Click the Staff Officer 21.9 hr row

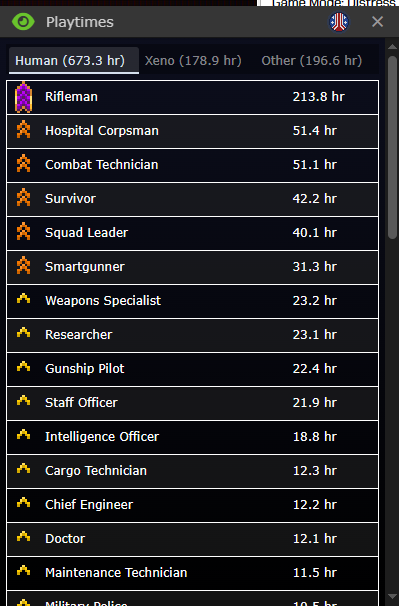[x=192, y=403]
